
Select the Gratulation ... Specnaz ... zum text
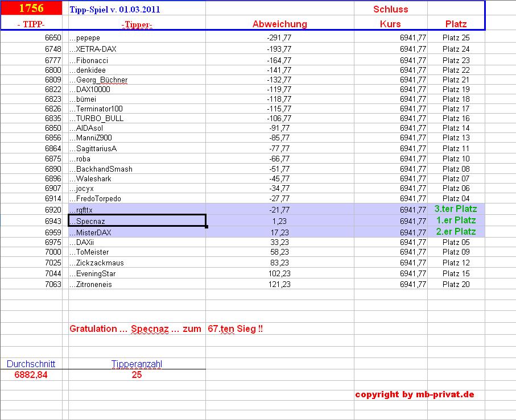(135, 328)
